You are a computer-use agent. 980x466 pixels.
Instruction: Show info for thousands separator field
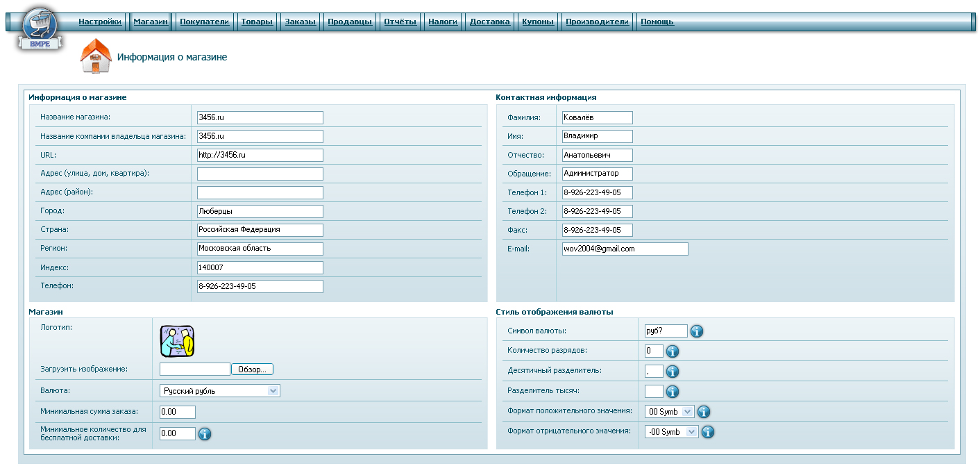[x=673, y=392]
